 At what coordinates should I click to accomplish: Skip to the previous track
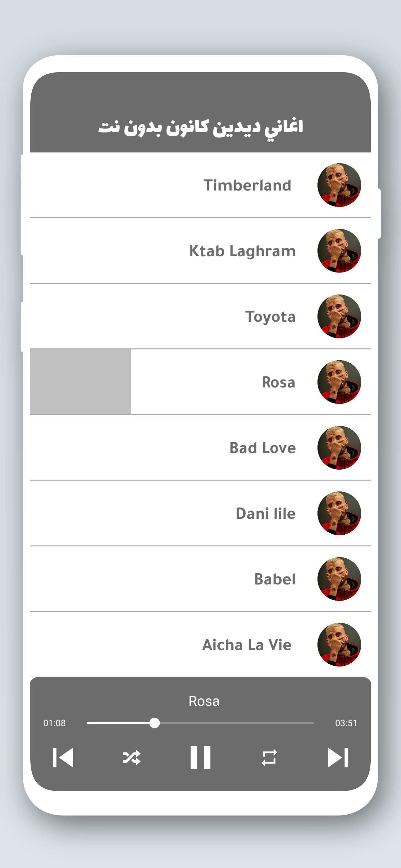63,757
